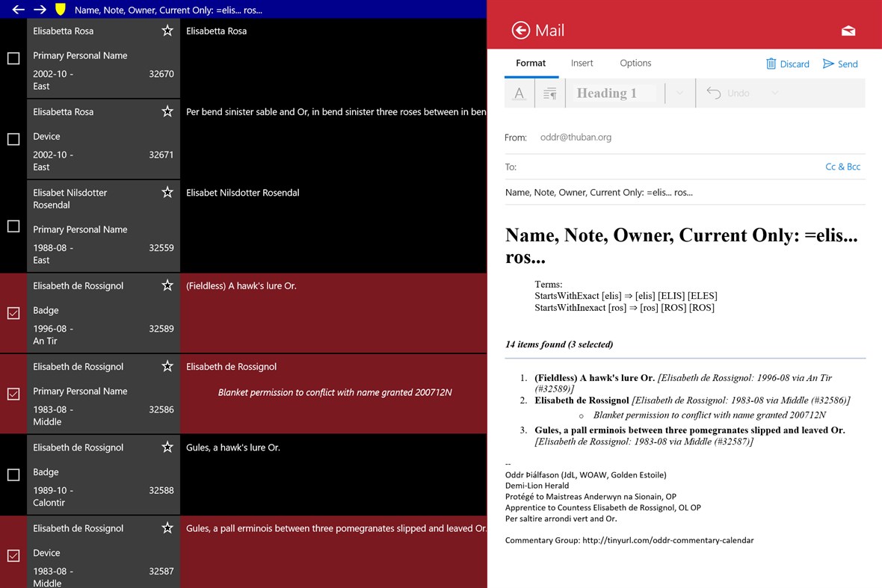Click into the To recipient field

point(670,167)
